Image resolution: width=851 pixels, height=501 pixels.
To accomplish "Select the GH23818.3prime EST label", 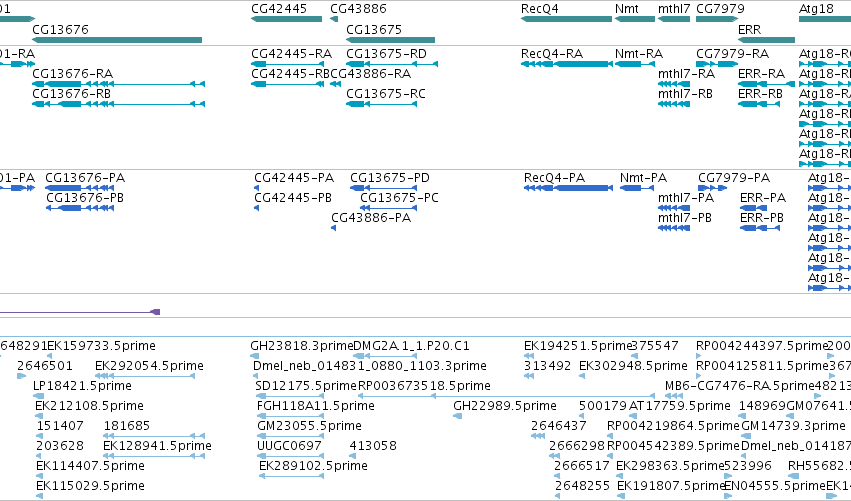I will click(302, 346).
